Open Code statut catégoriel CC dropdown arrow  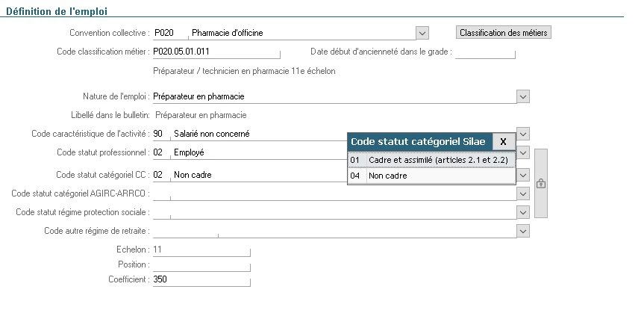pyautogui.click(x=523, y=175)
